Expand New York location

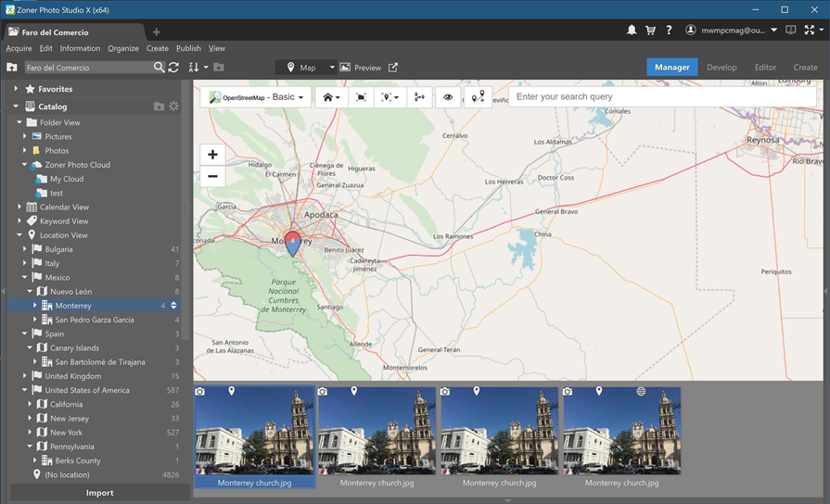[30, 433]
